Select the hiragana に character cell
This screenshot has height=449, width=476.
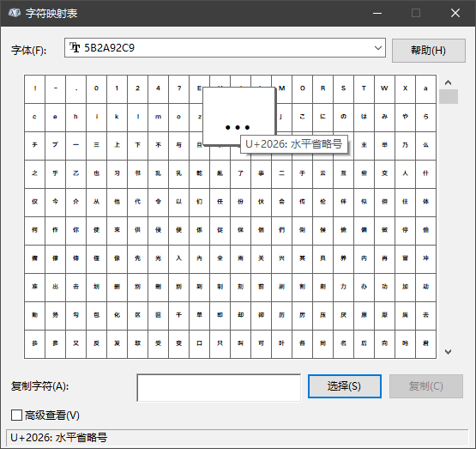(323, 118)
